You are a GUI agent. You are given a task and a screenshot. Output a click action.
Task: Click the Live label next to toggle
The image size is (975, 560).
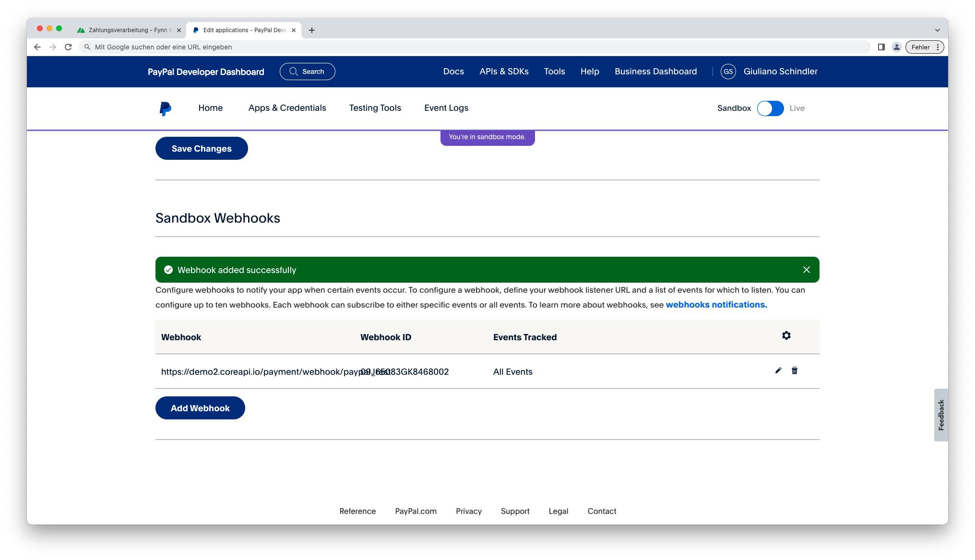click(797, 108)
